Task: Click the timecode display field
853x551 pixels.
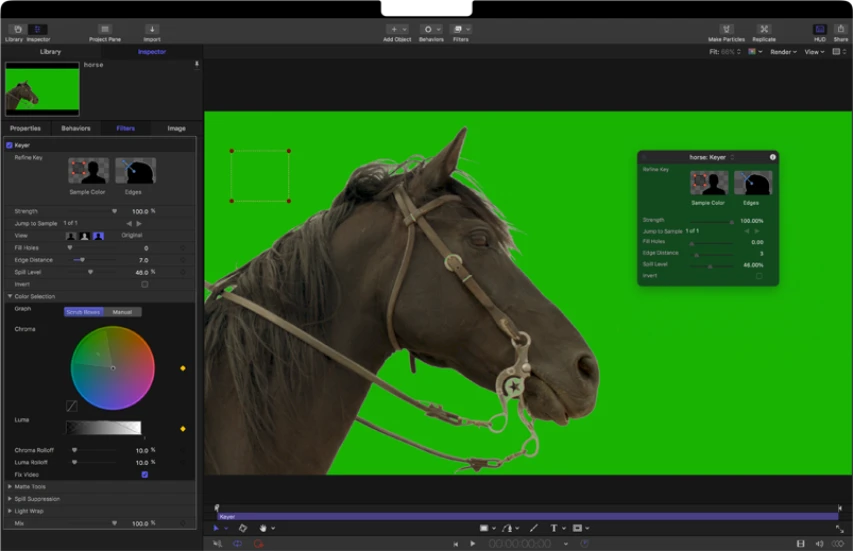Action: click(x=520, y=543)
